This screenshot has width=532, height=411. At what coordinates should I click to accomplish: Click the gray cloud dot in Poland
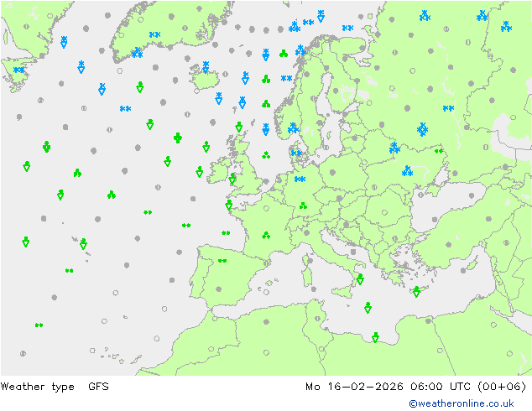click(x=332, y=172)
